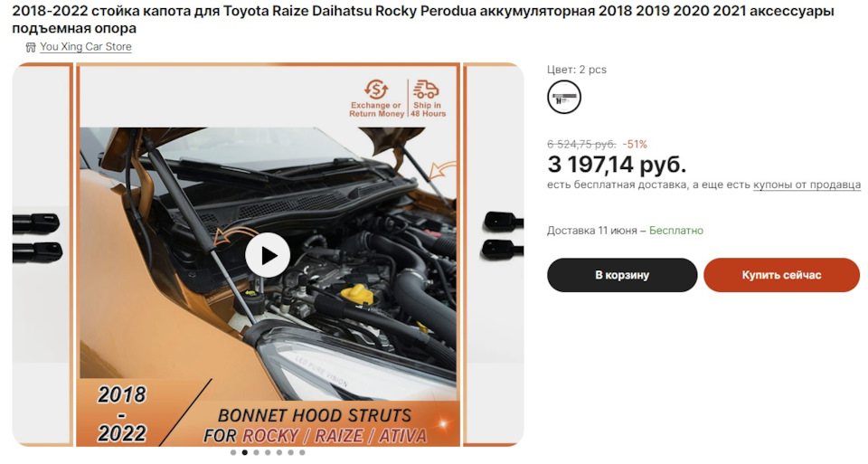The height and width of the screenshot is (464, 868).
Task: Click the Бесплатно delivery text
Action: pyautogui.click(x=676, y=231)
